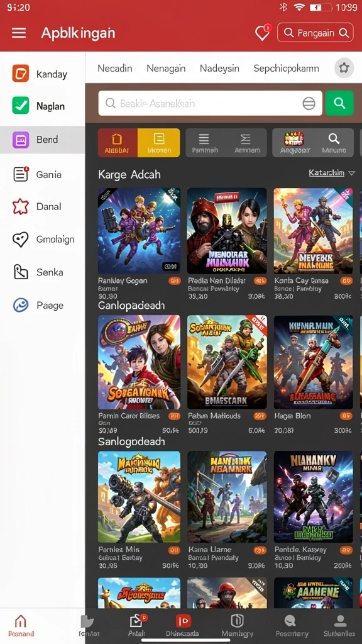Open the Amnem sort options button

(246, 143)
